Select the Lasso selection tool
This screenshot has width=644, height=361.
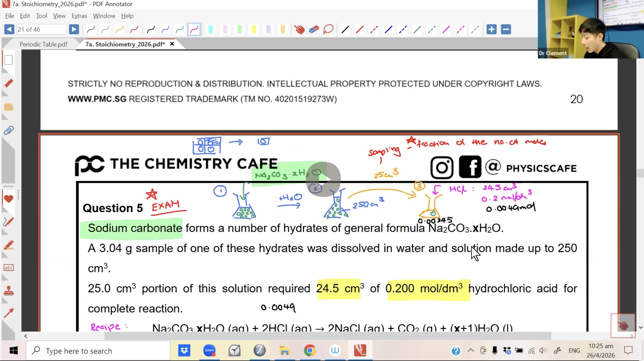(x=328, y=29)
